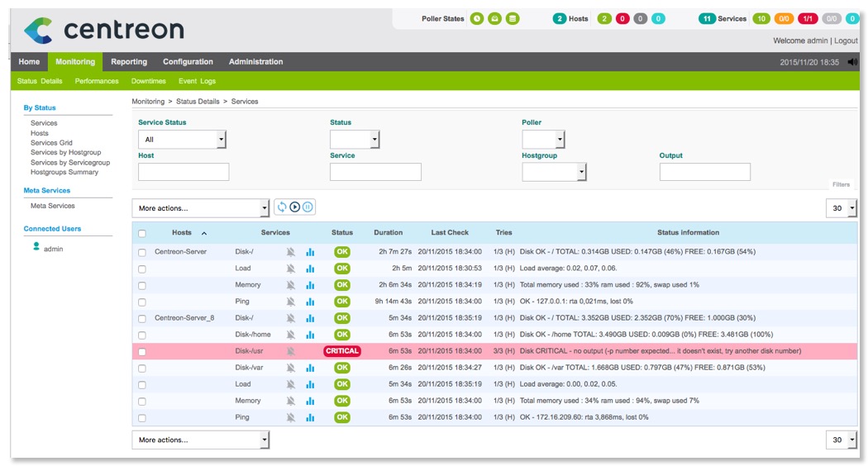This screenshot has width=868, height=466.
Task: Open graph icon for Disk-/home service
Action: 310,335
